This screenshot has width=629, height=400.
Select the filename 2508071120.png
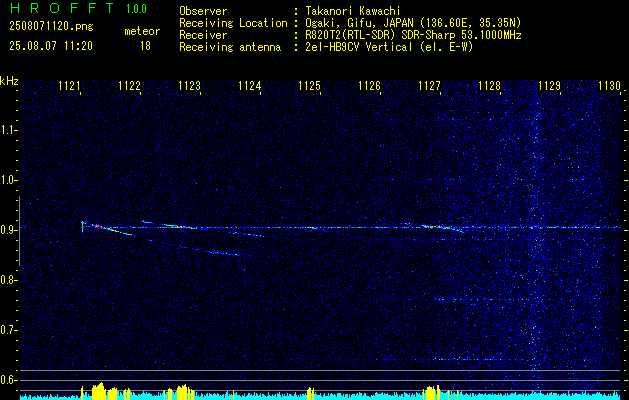pos(51,26)
